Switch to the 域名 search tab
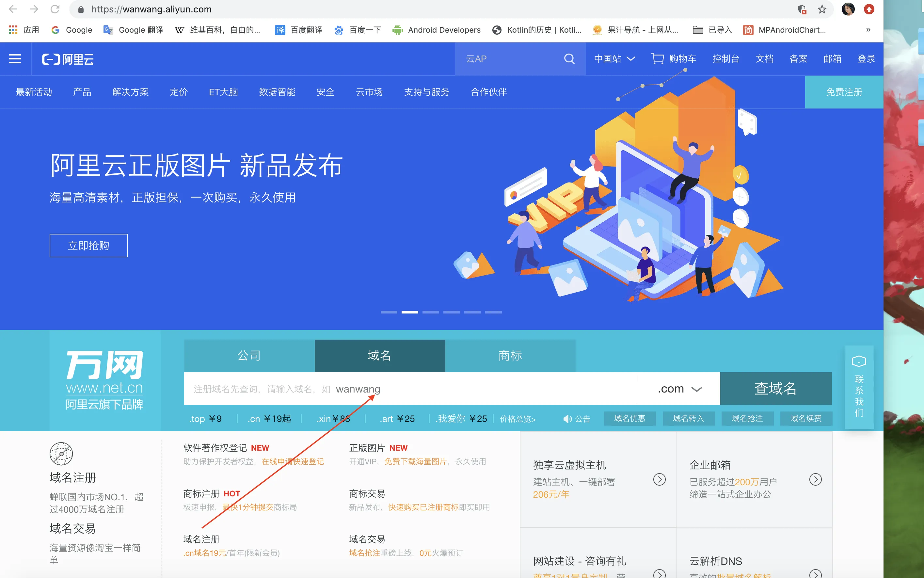 tap(380, 356)
